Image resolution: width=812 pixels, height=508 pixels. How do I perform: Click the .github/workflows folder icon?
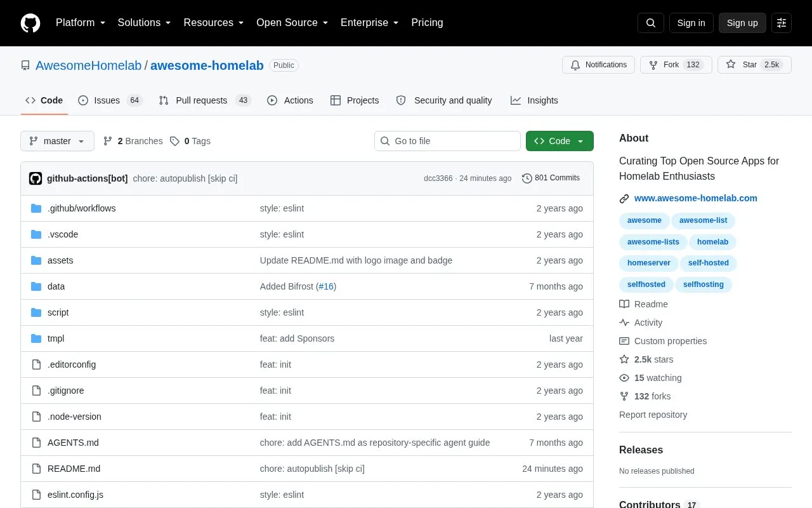point(36,208)
